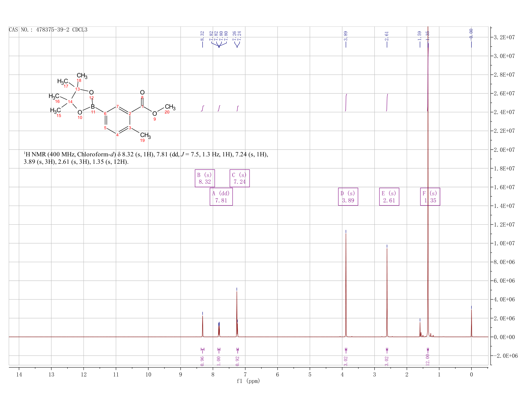Click the integral curve above 3.89 ppm
Image resolution: width=532 pixels, height=411 pixels.
pyautogui.click(x=346, y=103)
